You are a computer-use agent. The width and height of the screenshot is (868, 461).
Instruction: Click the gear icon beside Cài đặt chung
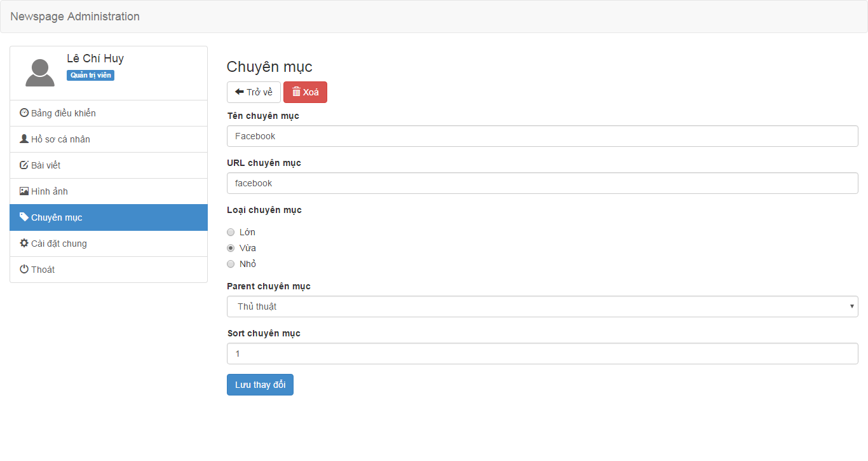click(x=24, y=243)
